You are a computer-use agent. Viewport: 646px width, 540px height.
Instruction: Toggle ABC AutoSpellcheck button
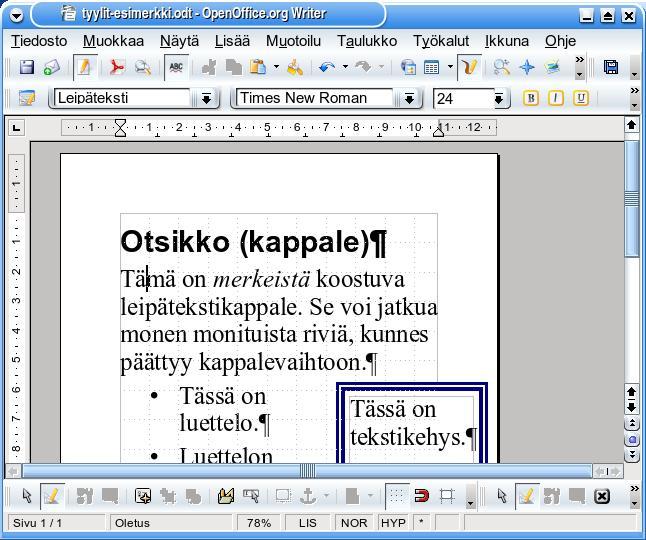(176, 67)
